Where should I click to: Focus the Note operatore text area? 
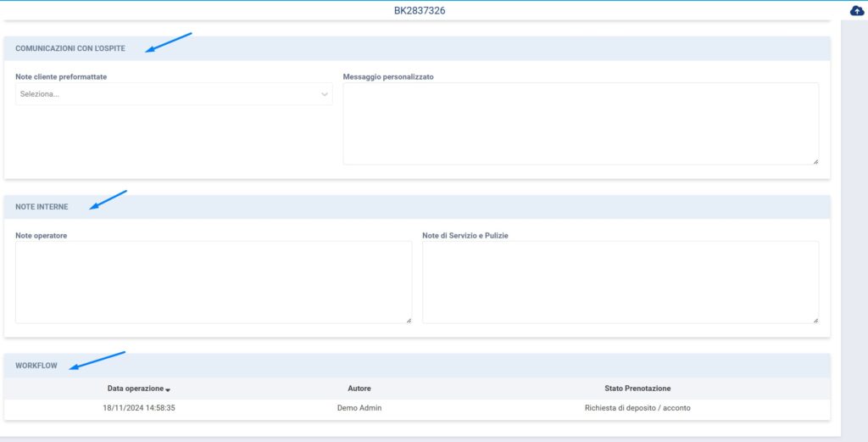(214, 282)
